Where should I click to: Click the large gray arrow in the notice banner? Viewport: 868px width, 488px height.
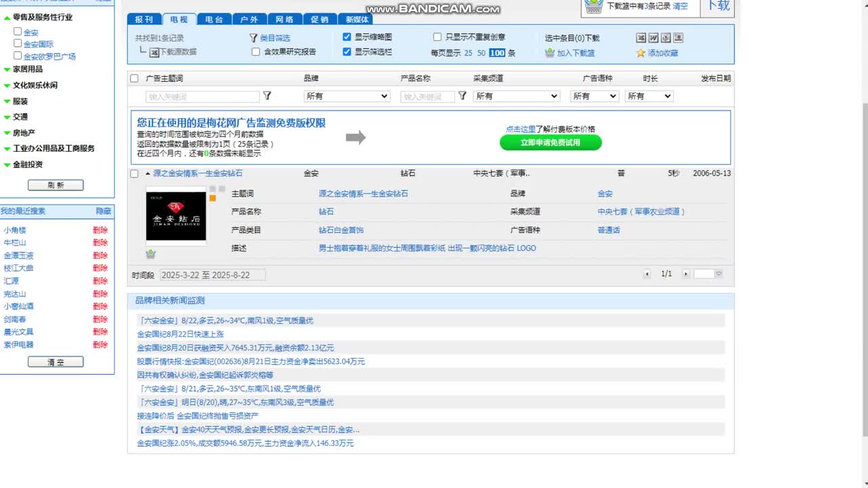pyautogui.click(x=355, y=138)
